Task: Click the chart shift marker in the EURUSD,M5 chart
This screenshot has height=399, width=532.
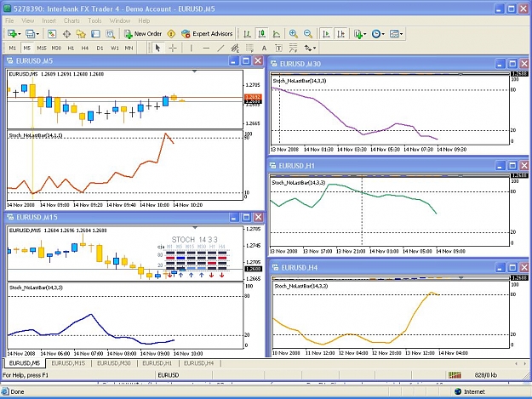Action: point(194,71)
